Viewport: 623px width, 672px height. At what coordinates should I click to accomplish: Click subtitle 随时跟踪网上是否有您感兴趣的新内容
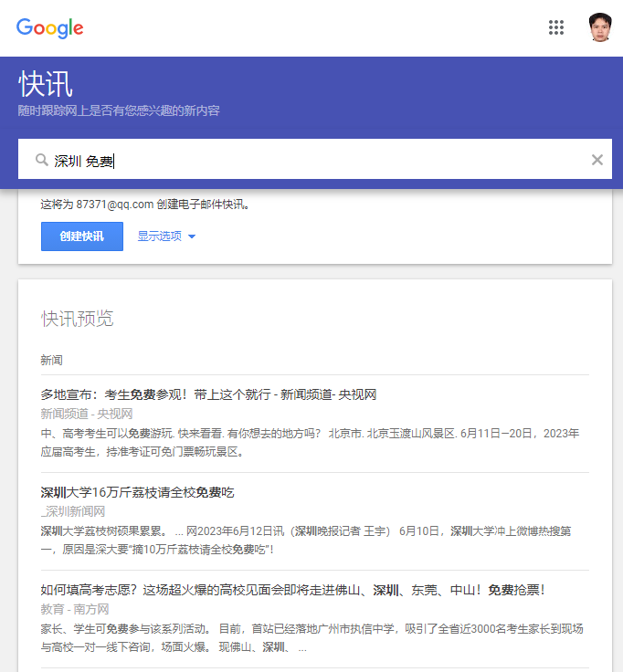(x=119, y=110)
